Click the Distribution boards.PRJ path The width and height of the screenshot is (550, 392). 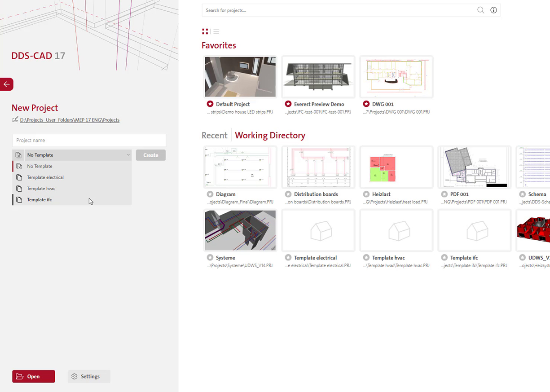[318, 202]
